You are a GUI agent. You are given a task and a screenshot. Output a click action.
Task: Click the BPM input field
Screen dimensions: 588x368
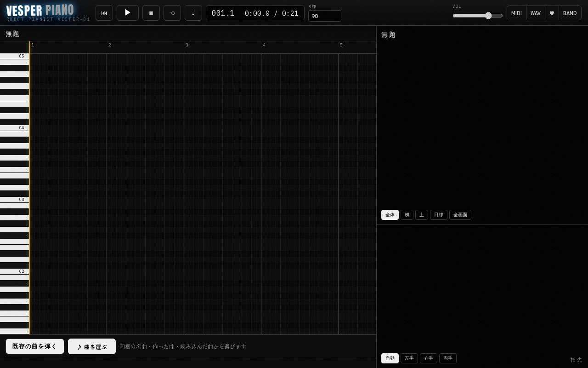click(325, 16)
